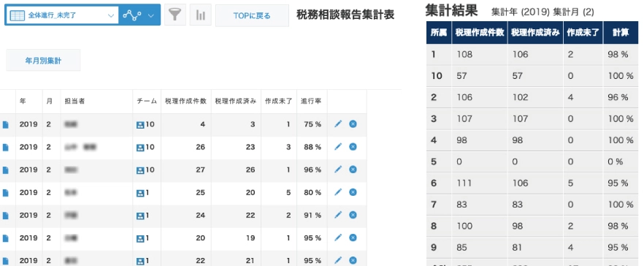Image resolution: width=644 pixels, height=266 pixels.
Task: Edit the record with 80 % progress
Action: tap(338, 192)
